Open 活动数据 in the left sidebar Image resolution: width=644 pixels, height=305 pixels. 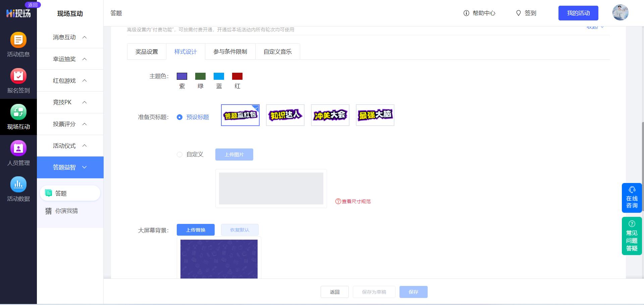pos(18,190)
